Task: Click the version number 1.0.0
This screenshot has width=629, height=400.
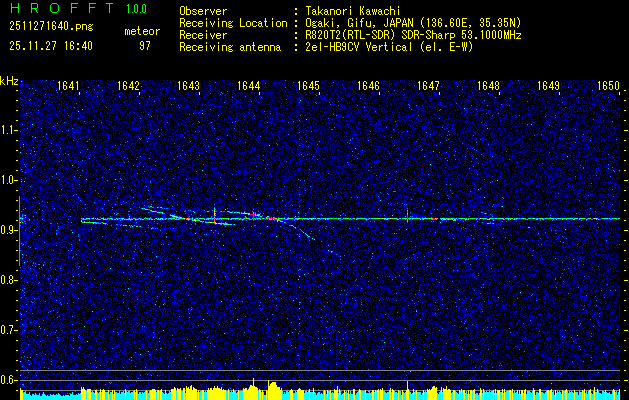Action: [x=136, y=8]
